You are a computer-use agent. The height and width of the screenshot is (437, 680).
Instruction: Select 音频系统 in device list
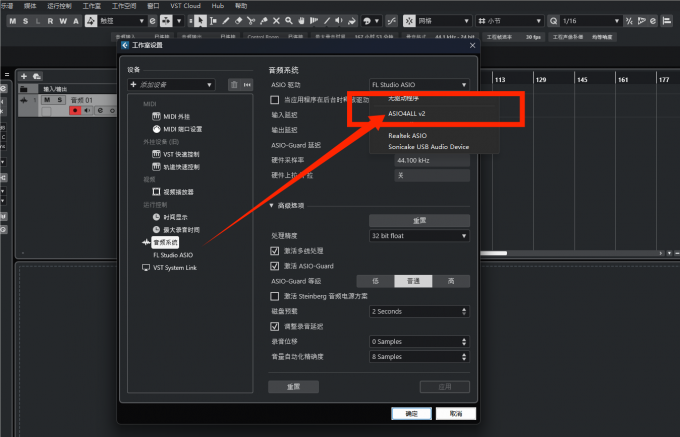coord(165,242)
